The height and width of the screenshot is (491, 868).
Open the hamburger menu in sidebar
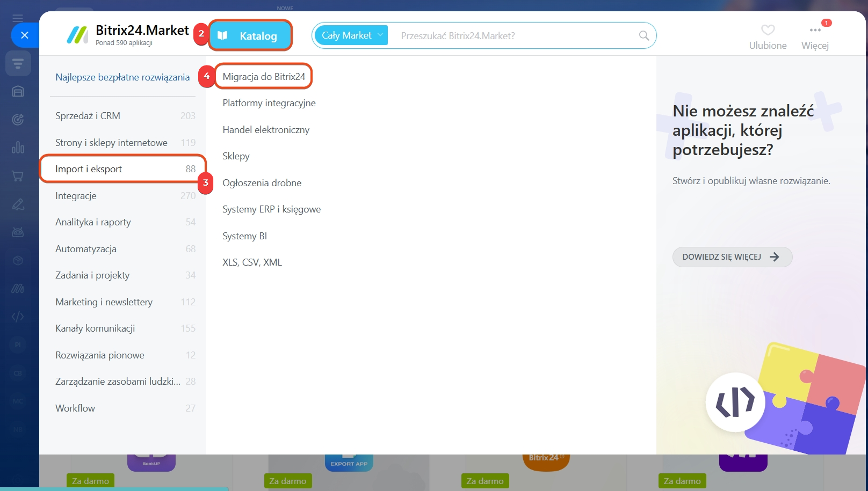pyautogui.click(x=18, y=18)
